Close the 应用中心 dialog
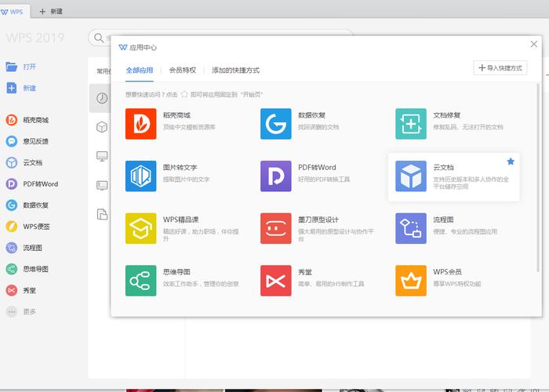The height and width of the screenshot is (392, 549). click(x=534, y=44)
